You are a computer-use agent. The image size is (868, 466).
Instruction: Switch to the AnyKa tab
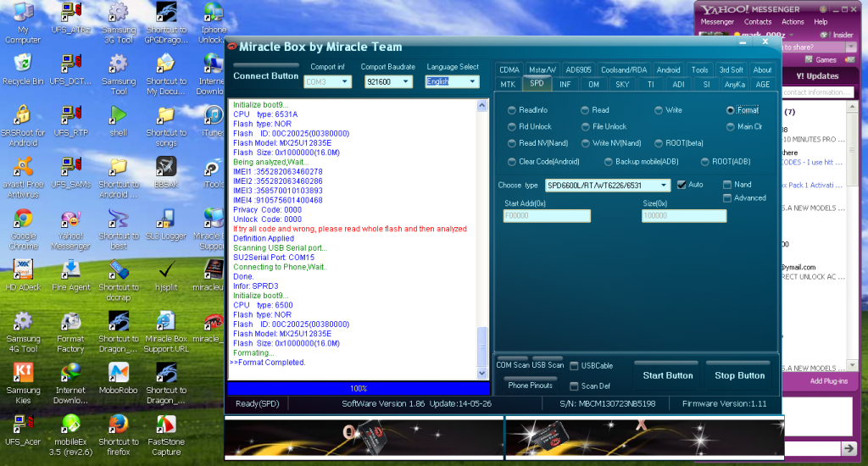(735, 84)
